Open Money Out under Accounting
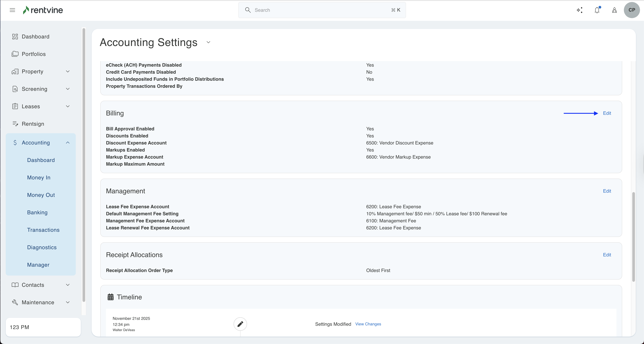 (x=41, y=195)
